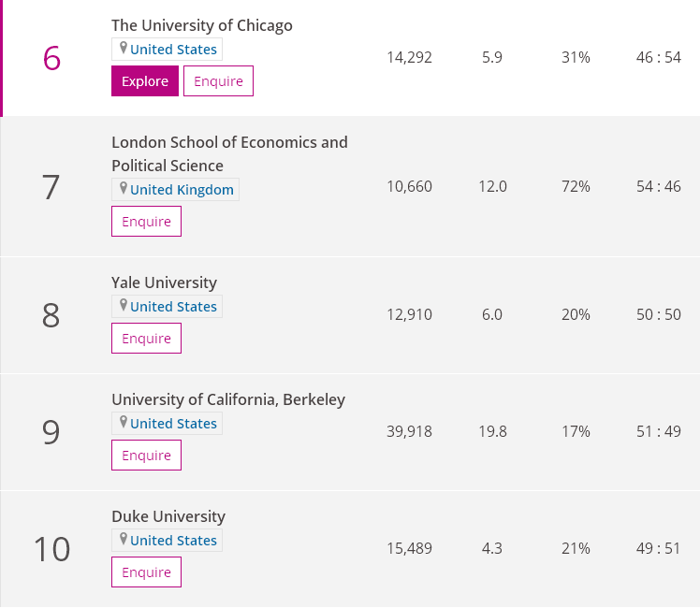The image size is (700, 608).
Task: Enquire about University of California, Berkeley
Action: coord(146,456)
